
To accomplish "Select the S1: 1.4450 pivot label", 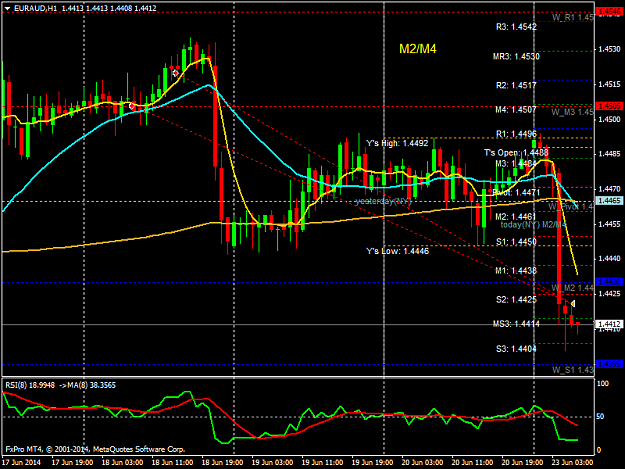I will [516, 242].
